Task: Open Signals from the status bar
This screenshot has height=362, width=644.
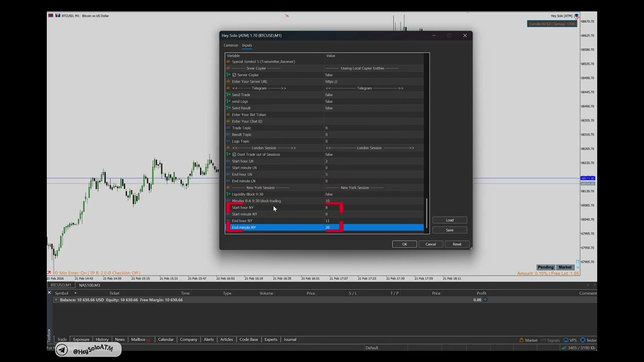Action: (x=550, y=340)
